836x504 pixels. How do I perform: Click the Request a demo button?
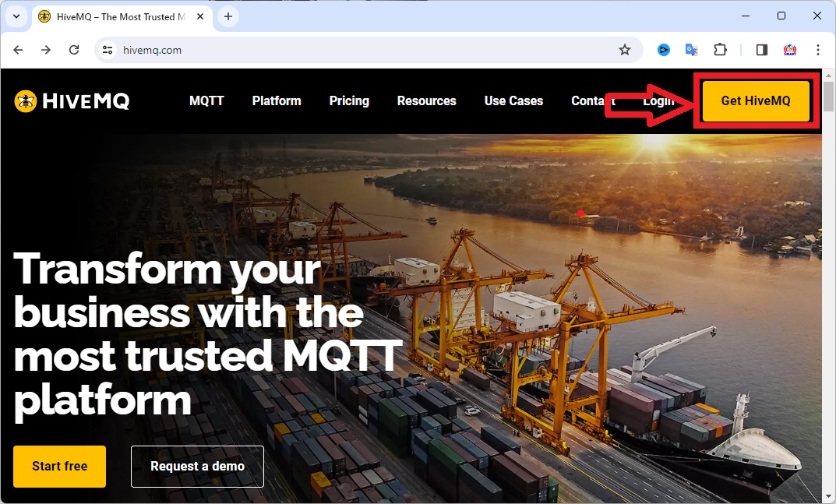pyautogui.click(x=197, y=466)
